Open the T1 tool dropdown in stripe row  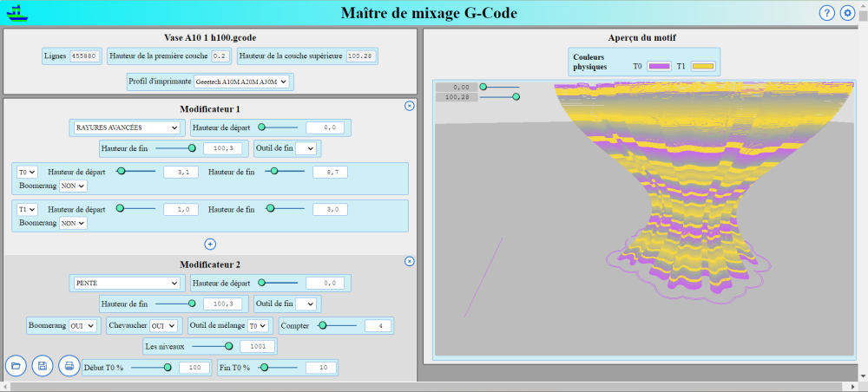[27, 210]
